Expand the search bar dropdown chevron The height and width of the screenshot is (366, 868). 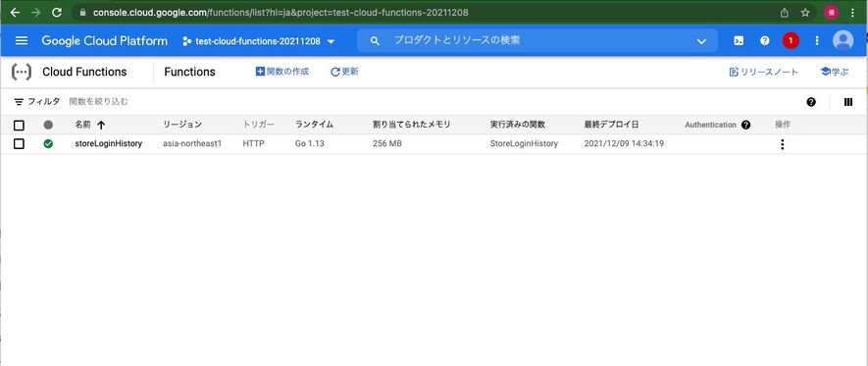pos(701,41)
